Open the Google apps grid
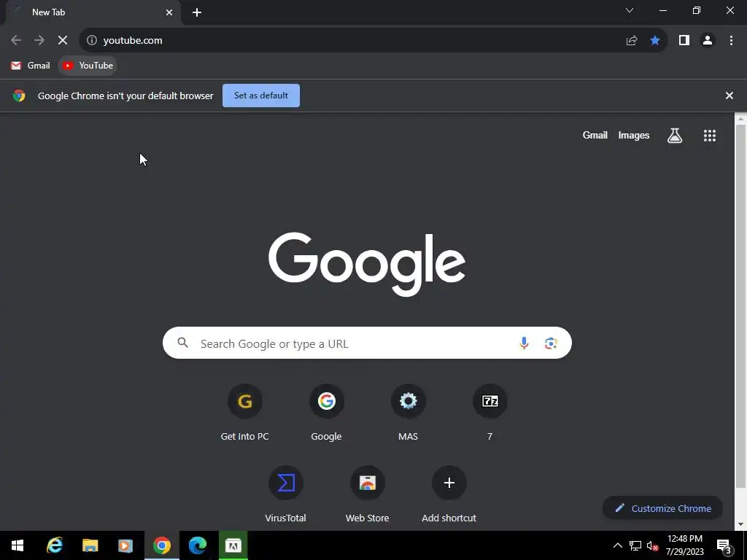Screen dimensions: 747x560 point(709,136)
